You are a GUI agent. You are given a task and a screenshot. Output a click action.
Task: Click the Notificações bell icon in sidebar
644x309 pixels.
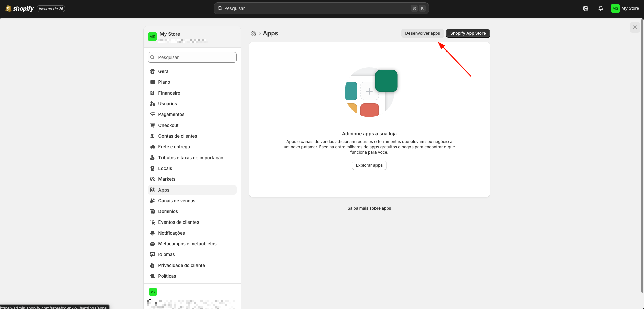coord(152,233)
